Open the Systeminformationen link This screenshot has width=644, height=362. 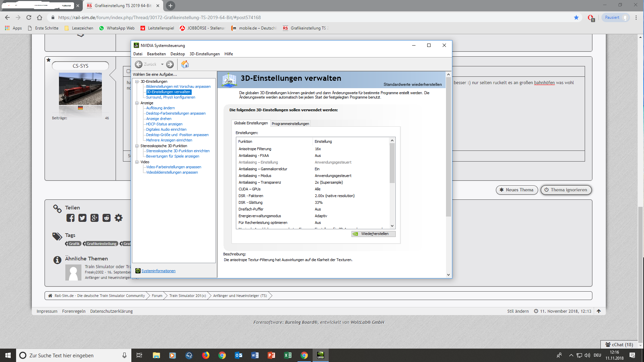(158, 271)
